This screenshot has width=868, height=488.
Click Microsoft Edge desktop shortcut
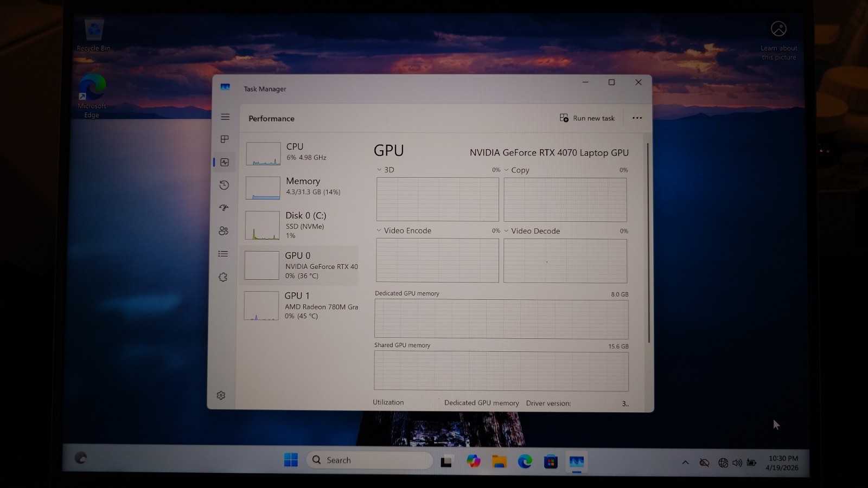pyautogui.click(x=92, y=96)
